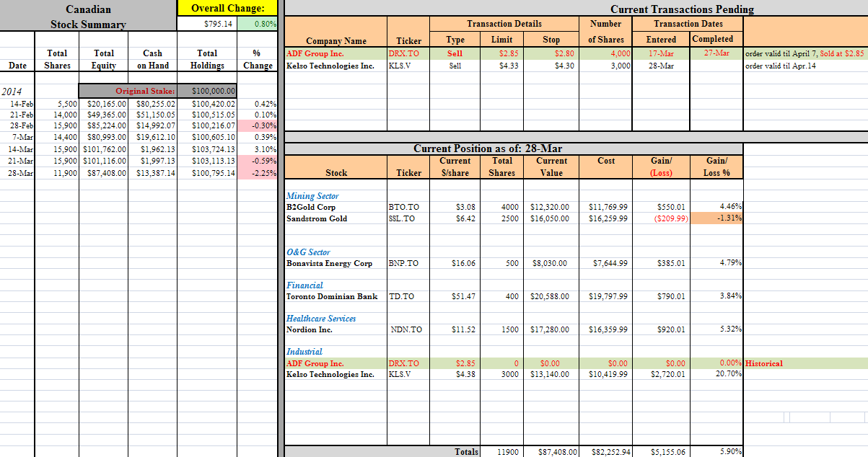Select the Gain/ Loss % column header
Image resolution: width=868 pixels, height=457 pixels.
[716, 167]
